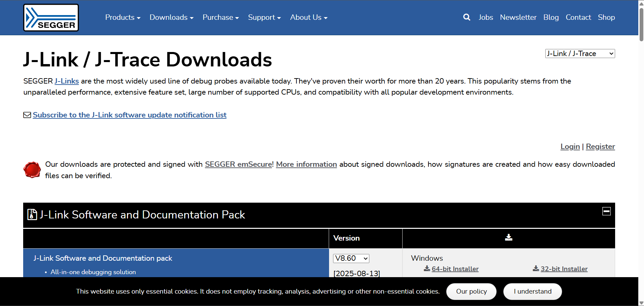Image resolution: width=644 pixels, height=306 pixels.
Task: Open the Downloads dropdown menu
Action: point(172,17)
